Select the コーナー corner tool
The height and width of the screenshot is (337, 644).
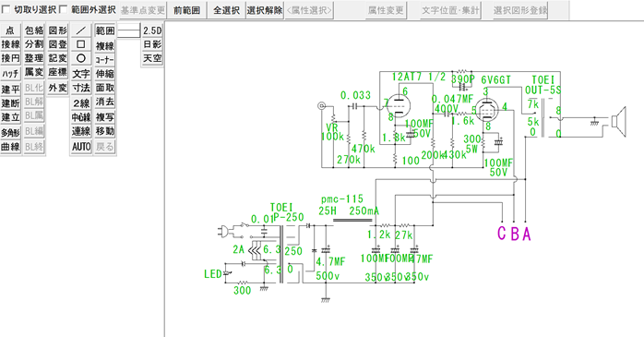click(105, 60)
